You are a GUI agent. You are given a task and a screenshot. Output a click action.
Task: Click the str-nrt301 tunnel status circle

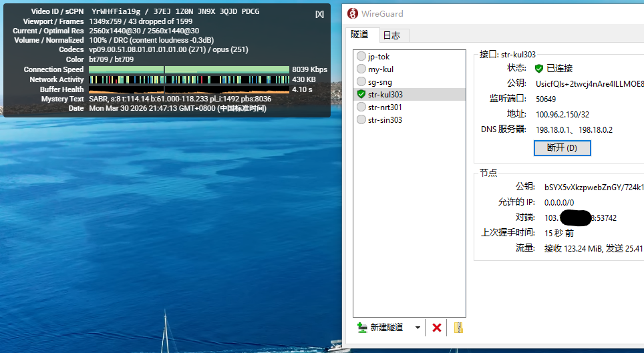click(x=361, y=107)
